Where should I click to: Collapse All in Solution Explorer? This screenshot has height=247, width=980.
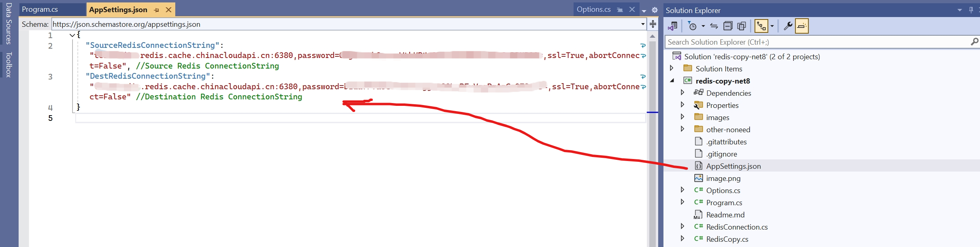(x=728, y=26)
